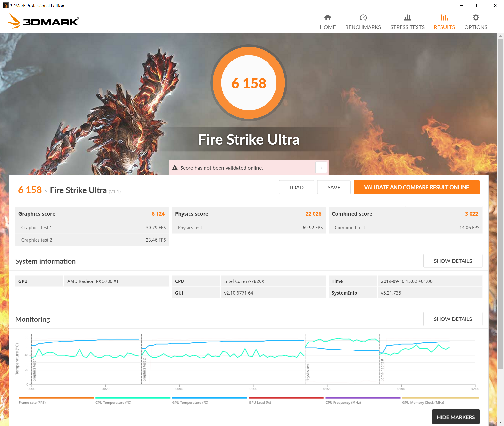Expand System information with Show Details

point(453,261)
